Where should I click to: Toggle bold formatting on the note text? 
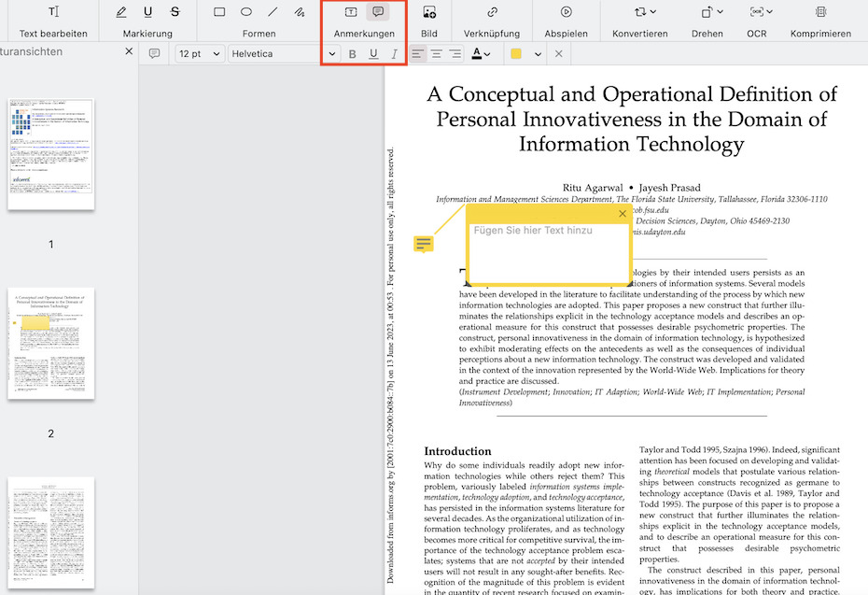coord(352,53)
